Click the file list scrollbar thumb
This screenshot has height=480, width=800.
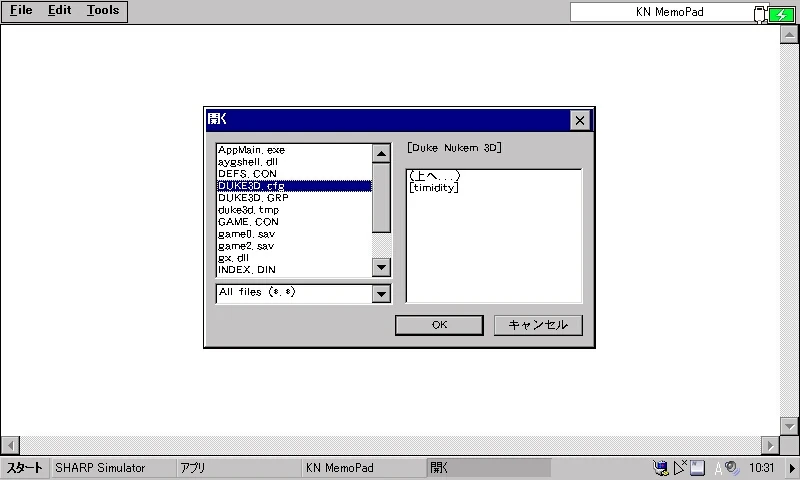(381, 198)
